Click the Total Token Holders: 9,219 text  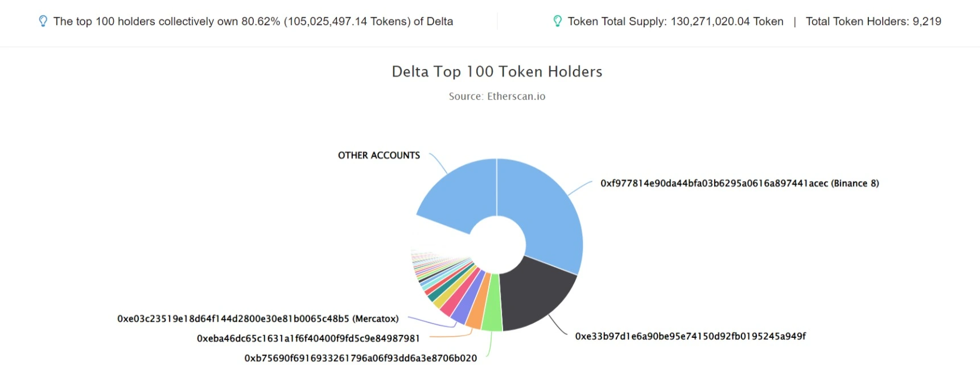(x=873, y=22)
